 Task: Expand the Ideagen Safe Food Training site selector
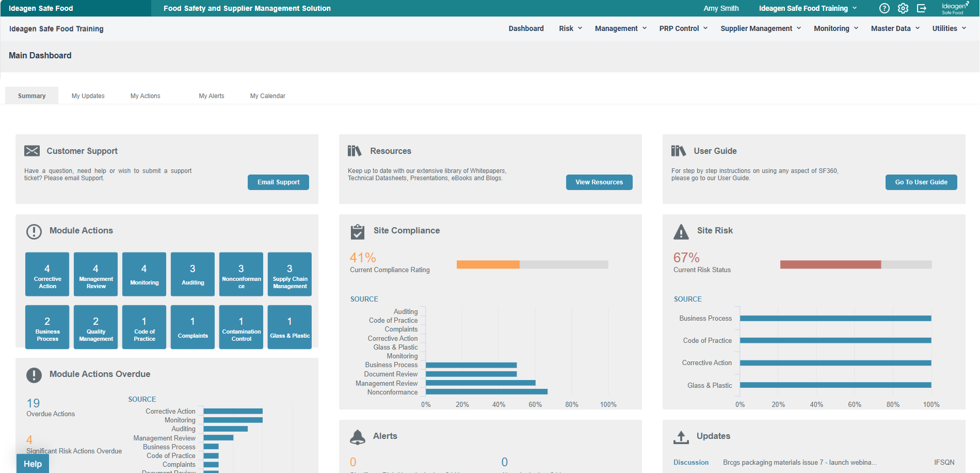[x=807, y=8]
